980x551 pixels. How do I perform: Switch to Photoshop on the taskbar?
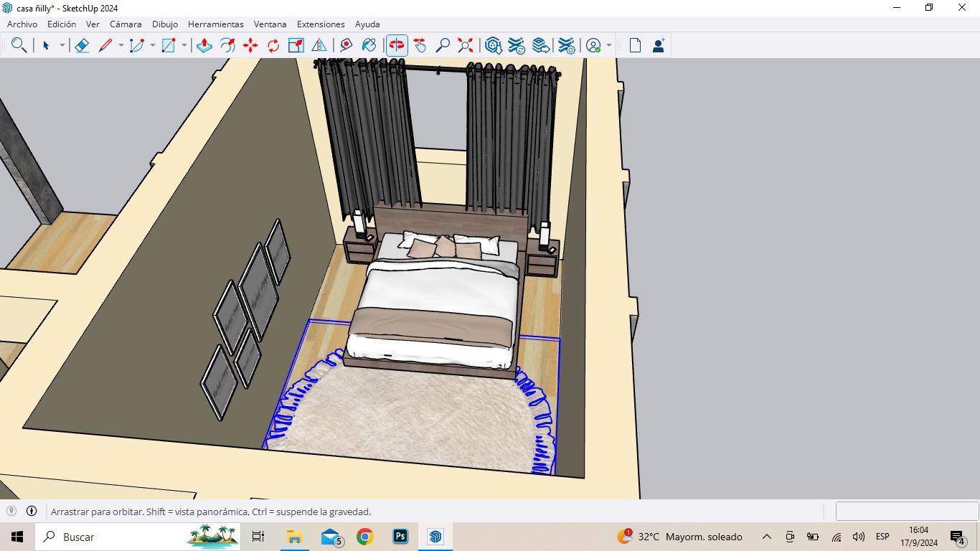[400, 537]
